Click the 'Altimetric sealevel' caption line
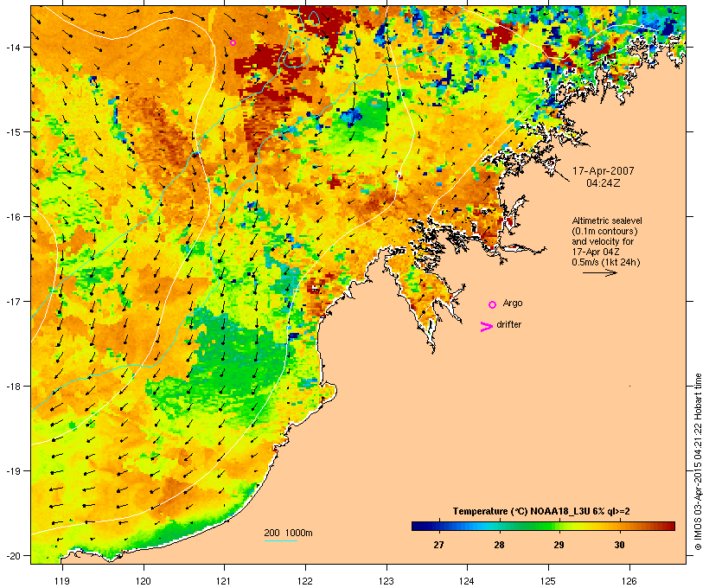The image size is (709, 588). click(607, 220)
